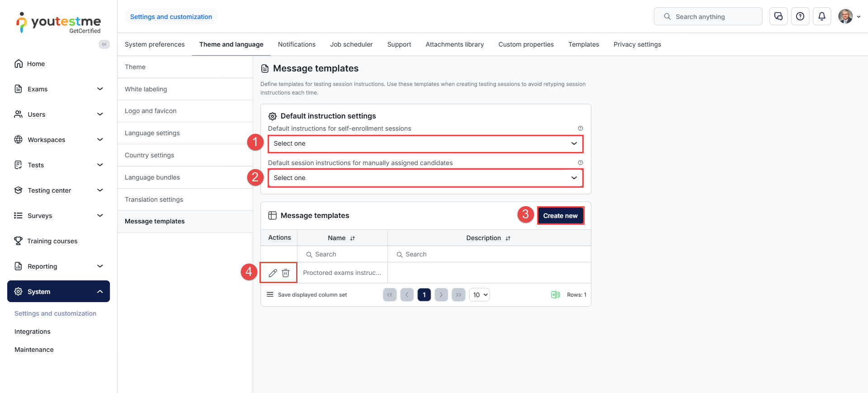
Task: Switch to Job scheduler tab
Action: [351, 44]
